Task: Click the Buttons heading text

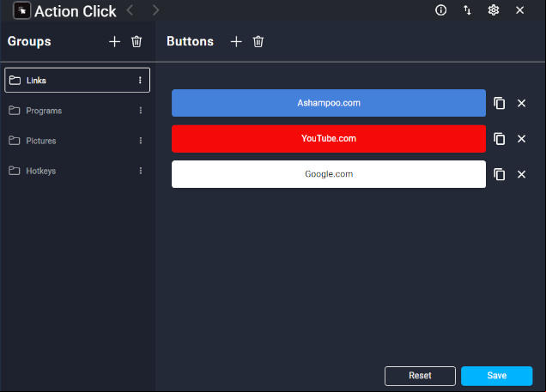Action: click(190, 41)
